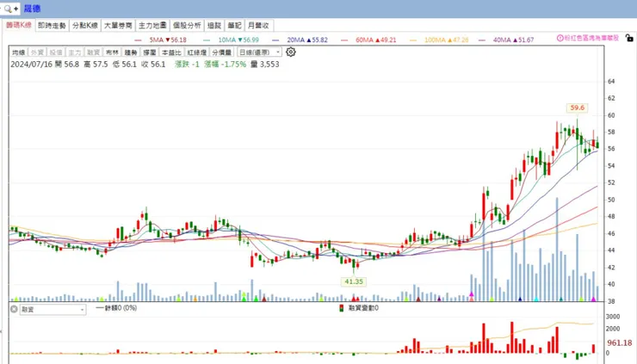
Task: Click the 60MA legend line swatch
Action: pos(344,40)
